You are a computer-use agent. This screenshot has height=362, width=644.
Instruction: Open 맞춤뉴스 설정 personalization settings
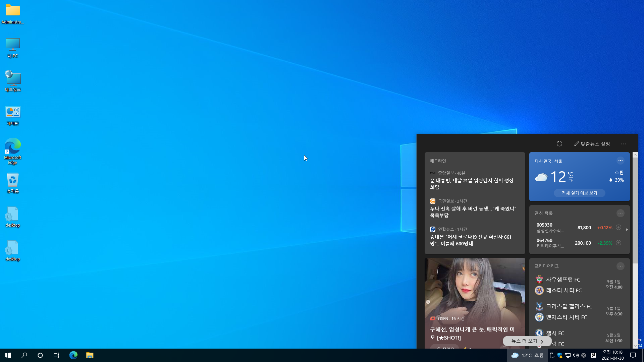click(x=592, y=144)
